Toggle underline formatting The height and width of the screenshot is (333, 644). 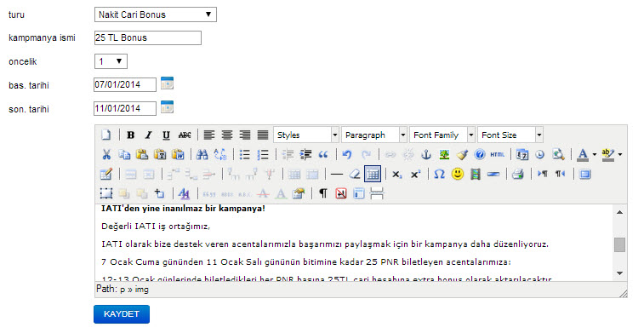pyautogui.click(x=166, y=135)
